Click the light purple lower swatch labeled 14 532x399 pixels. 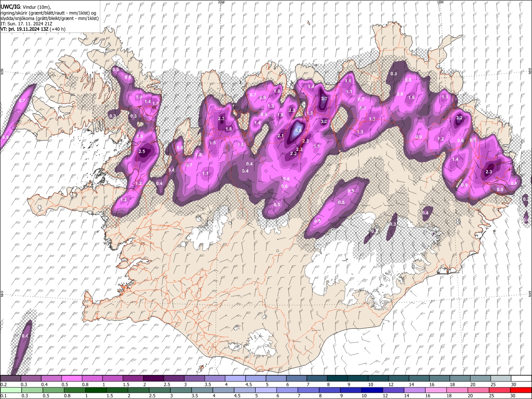(x=415, y=390)
